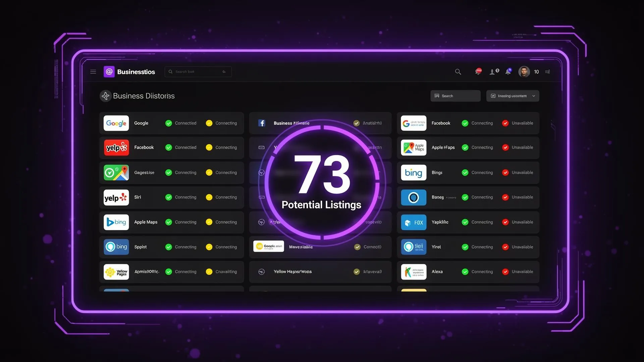The width and height of the screenshot is (644, 362).
Task: Click the user avatar photo
Action: click(524, 72)
